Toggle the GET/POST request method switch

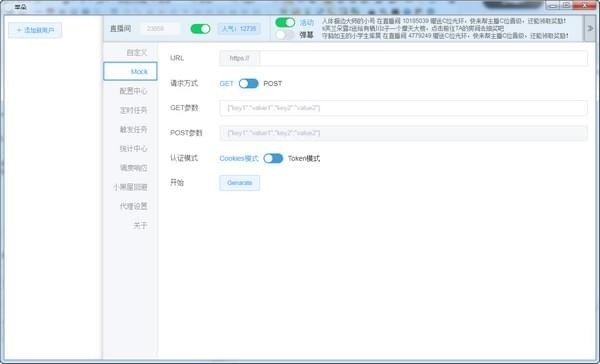click(x=248, y=83)
